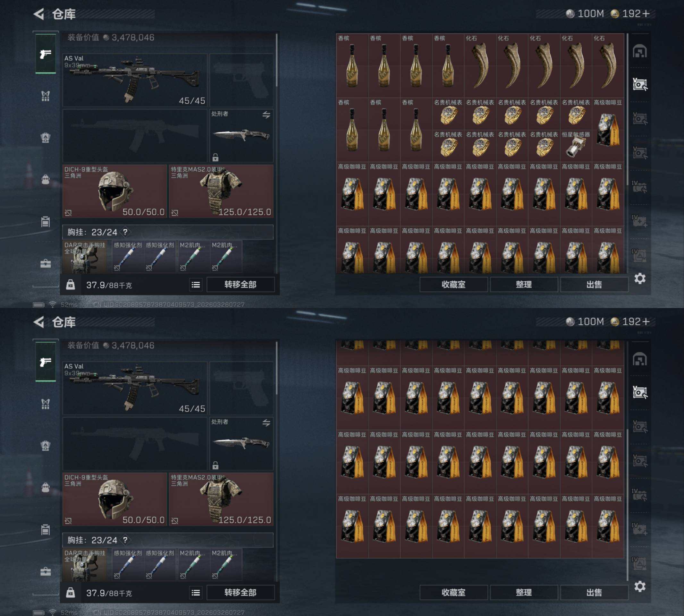The image size is (684, 616).
Task: Open the question mark help next to 胸挂 in upper screenshot
Action: (125, 232)
